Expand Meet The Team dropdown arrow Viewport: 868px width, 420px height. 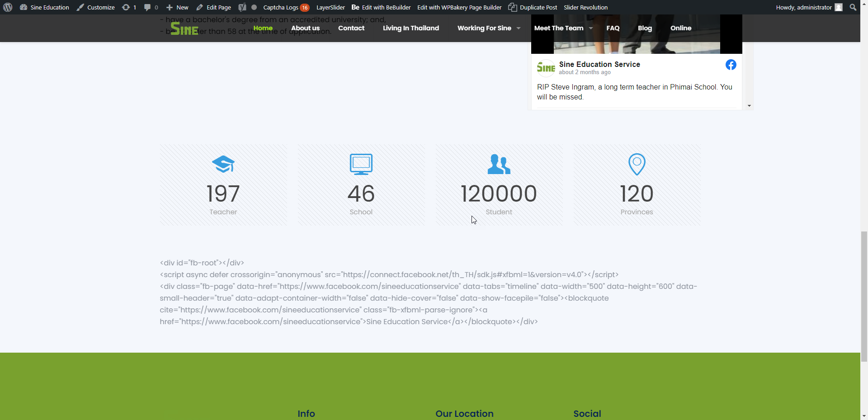591,28
